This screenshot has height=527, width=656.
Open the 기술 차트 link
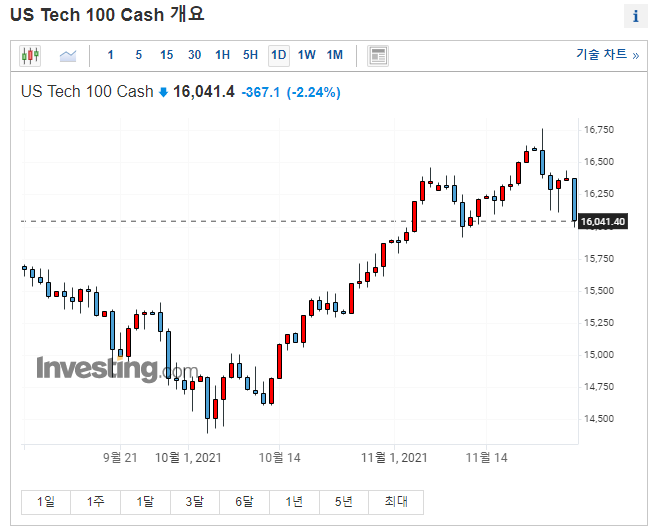point(607,54)
